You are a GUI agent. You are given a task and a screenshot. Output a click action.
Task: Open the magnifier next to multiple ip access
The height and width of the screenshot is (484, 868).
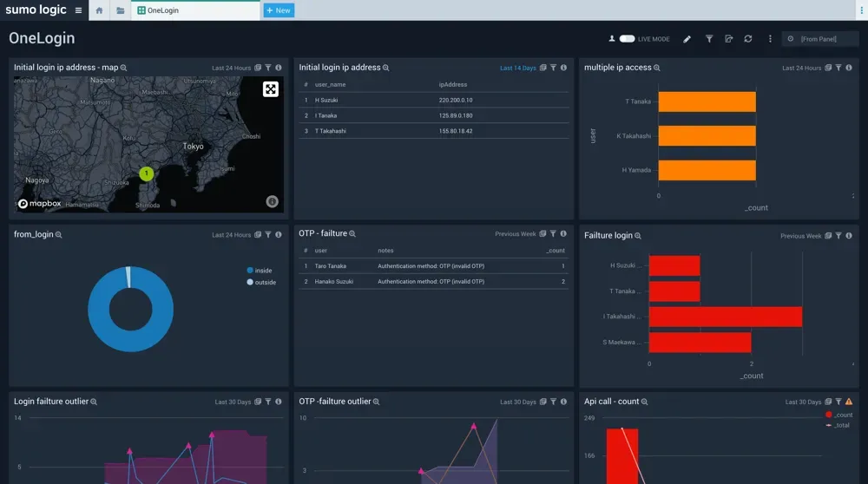pyautogui.click(x=657, y=68)
